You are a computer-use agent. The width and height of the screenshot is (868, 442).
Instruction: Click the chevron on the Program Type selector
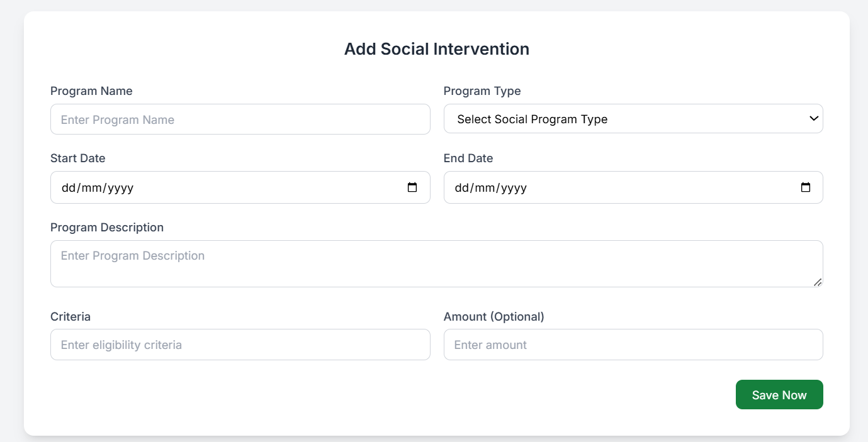point(813,118)
